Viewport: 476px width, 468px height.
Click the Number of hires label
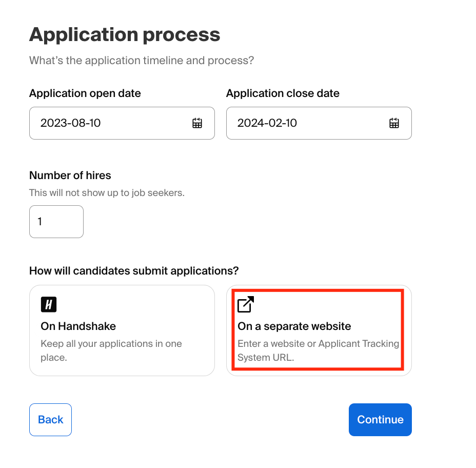(x=70, y=175)
